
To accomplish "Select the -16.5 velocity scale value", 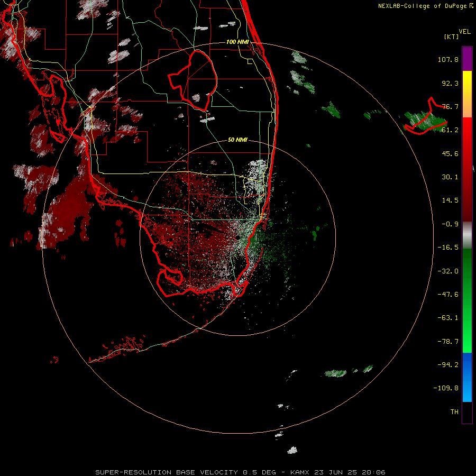I will point(448,248).
